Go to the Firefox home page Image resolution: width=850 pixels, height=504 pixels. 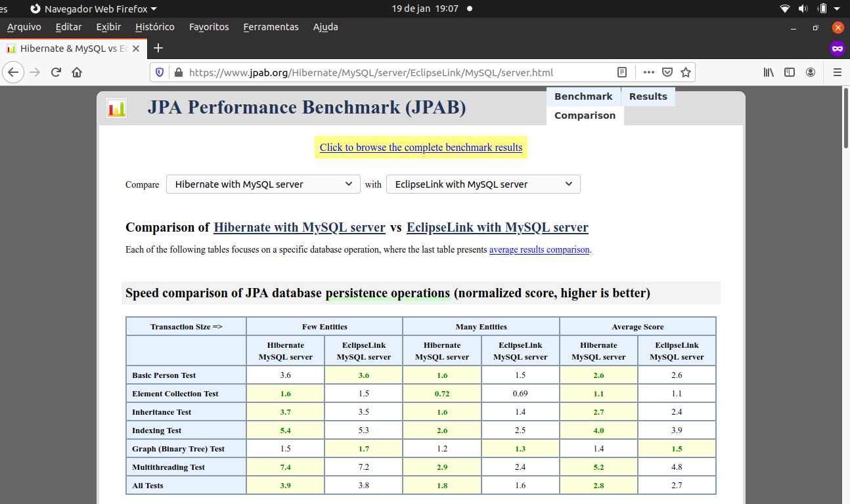coord(77,72)
